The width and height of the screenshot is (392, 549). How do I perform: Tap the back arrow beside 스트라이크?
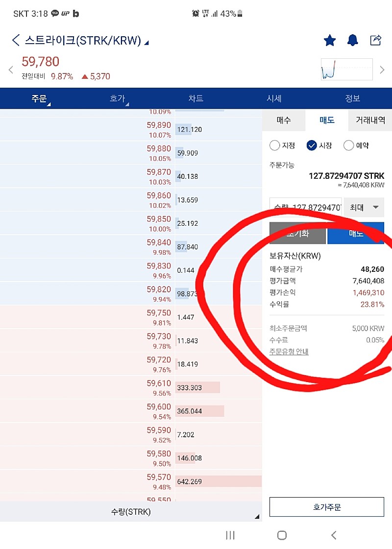tap(15, 40)
